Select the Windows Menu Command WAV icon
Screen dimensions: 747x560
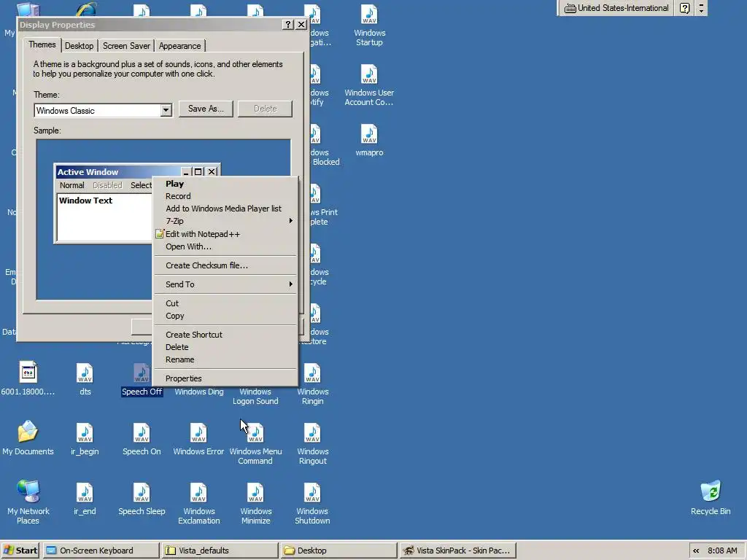pyautogui.click(x=255, y=433)
